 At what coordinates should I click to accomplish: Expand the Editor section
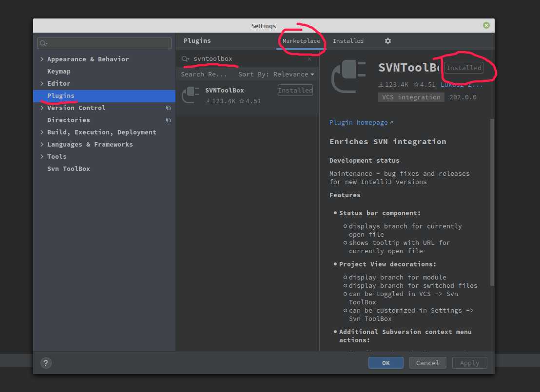click(x=42, y=83)
